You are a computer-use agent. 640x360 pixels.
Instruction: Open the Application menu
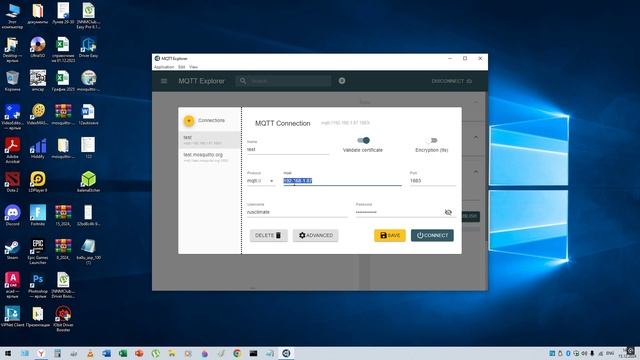click(164, 67)
